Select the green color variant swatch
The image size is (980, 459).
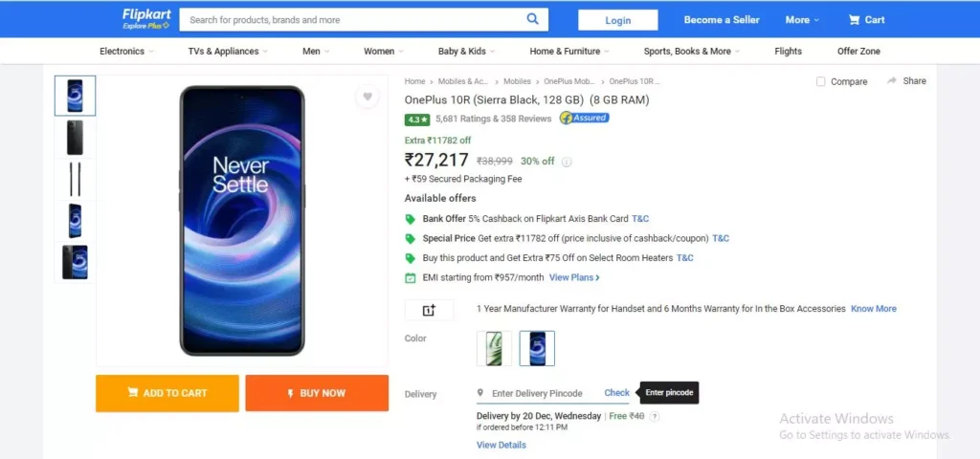tap(495, 348)
